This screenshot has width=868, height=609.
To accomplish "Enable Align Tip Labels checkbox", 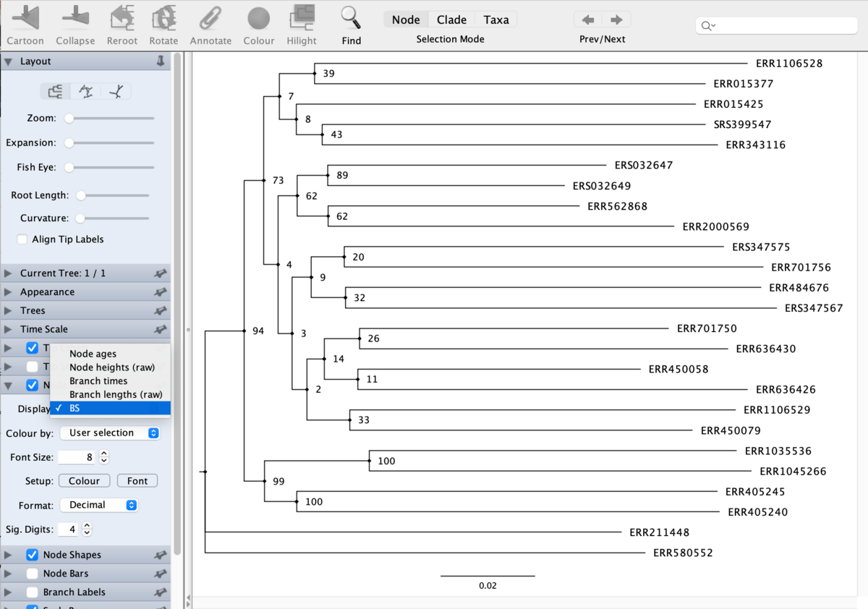I will click(x=22, y=239).
